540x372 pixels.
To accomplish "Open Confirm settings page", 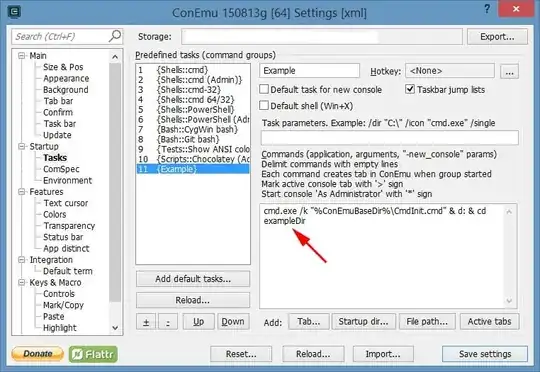I will click(x=58, y=112).
